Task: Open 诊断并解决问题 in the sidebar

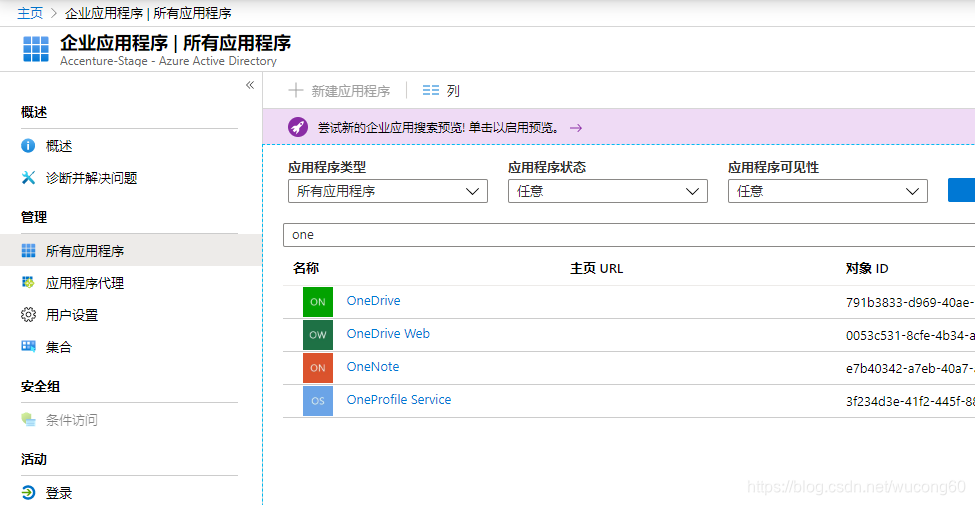Action: (91, 178)
